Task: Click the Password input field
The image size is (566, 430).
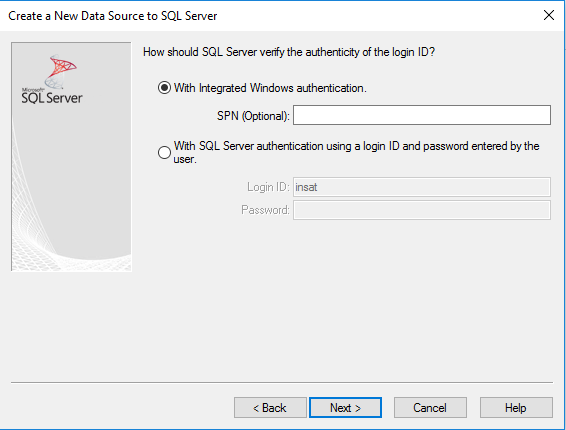Action: pos(422,210)
